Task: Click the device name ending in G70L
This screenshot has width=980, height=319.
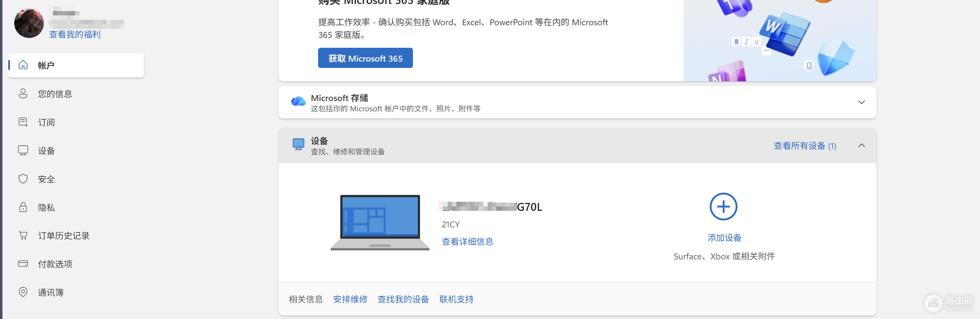Action: click(490, 207)
